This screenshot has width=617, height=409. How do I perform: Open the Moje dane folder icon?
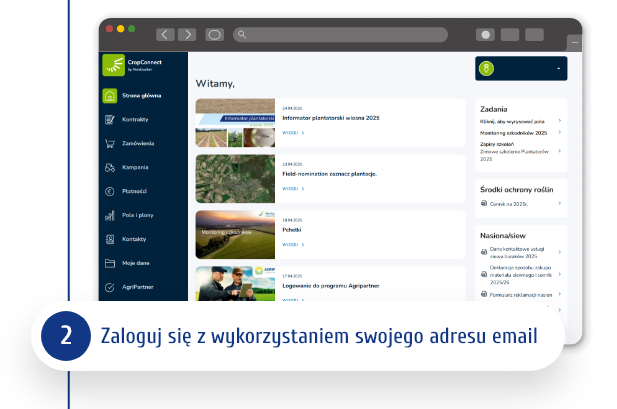[110, 264]
